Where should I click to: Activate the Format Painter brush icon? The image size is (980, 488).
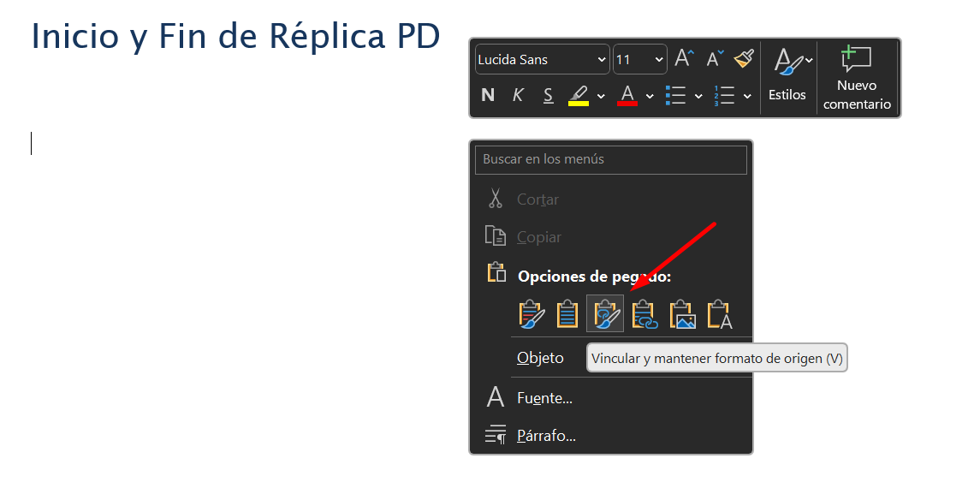click(744, 59)
